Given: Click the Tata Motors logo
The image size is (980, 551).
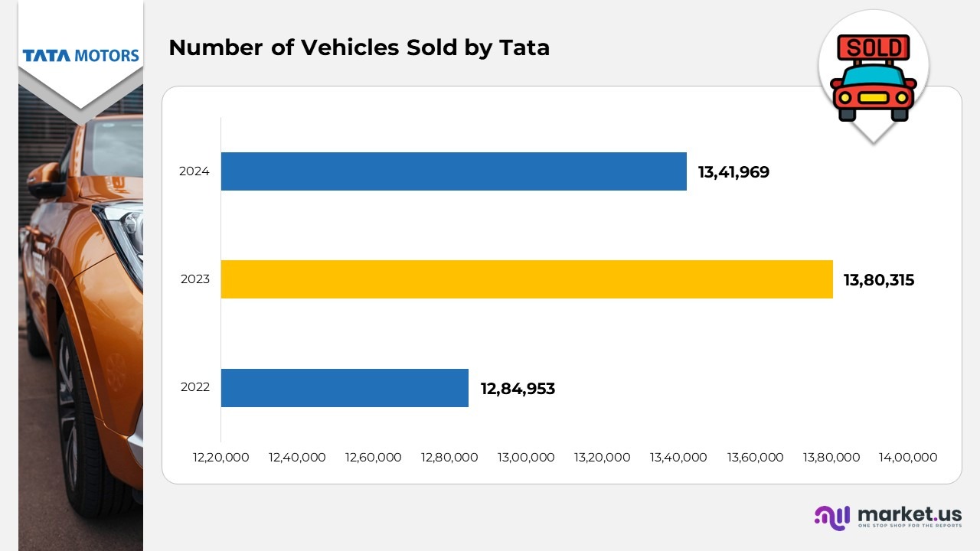Looking at the screenshot, I should (x=80, y=56).
